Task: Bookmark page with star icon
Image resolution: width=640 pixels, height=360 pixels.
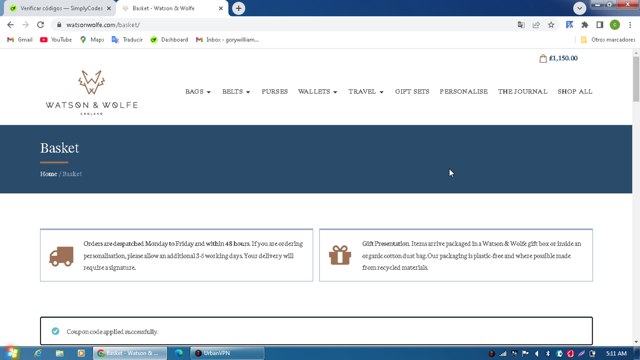Action: tap(551, 25)
